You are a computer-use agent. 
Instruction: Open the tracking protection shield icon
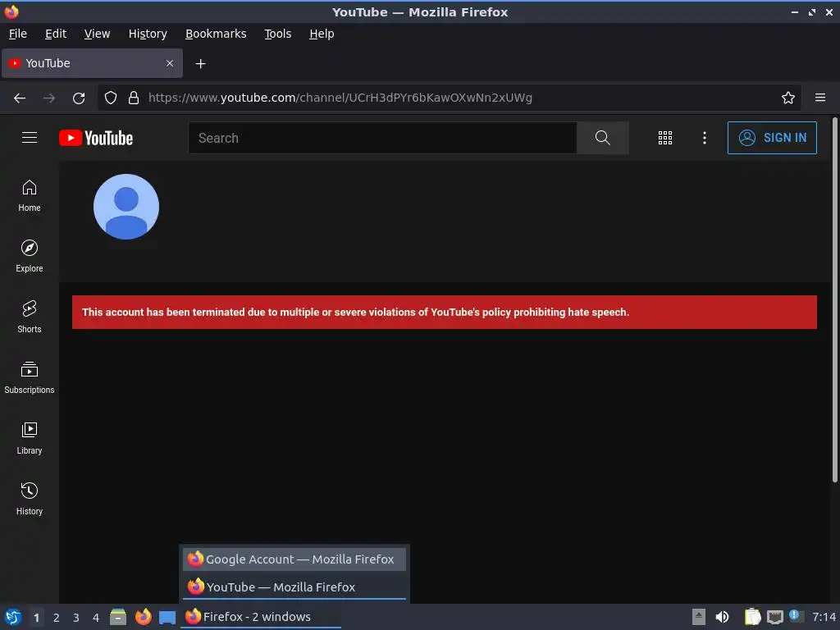111,98
